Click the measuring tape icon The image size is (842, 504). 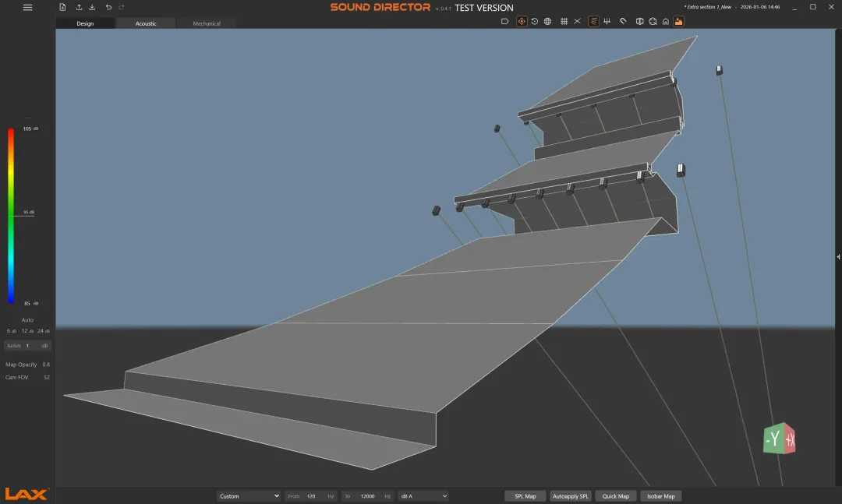(623, 22)
